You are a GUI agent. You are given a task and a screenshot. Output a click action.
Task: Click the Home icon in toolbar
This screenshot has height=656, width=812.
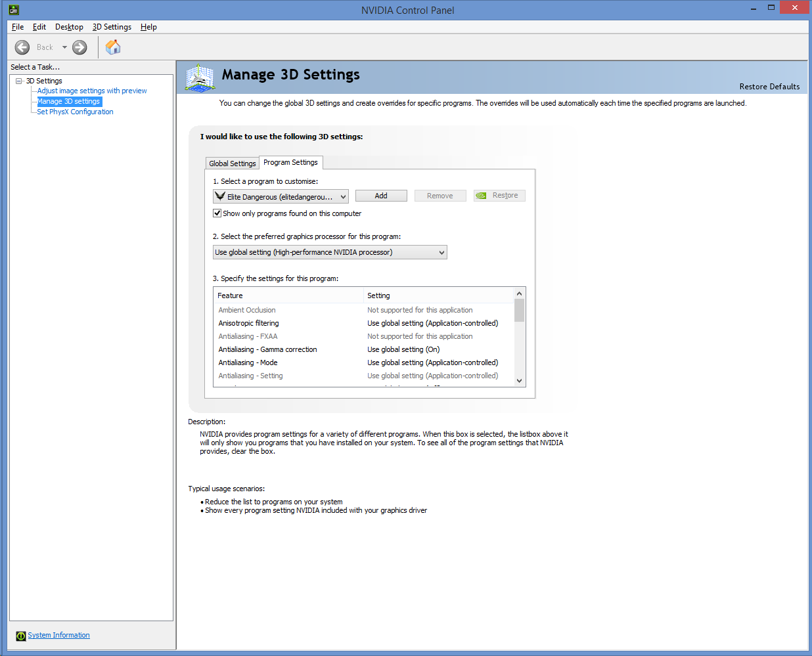click(113, 47)
